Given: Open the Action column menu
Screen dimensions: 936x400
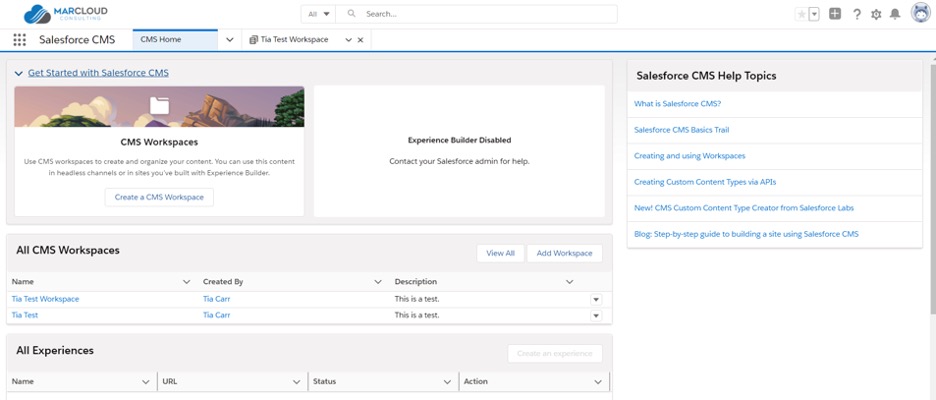Looking at the screenshot, I should pos(598,381).
